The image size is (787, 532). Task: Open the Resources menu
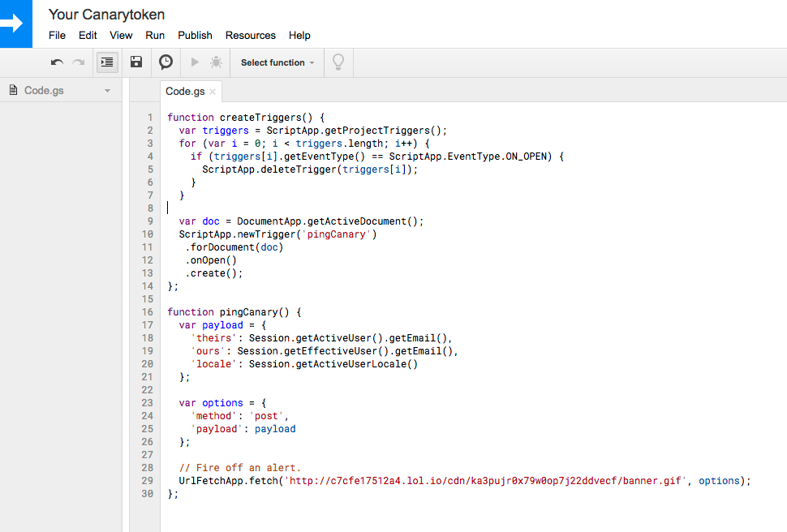(251, 35)
